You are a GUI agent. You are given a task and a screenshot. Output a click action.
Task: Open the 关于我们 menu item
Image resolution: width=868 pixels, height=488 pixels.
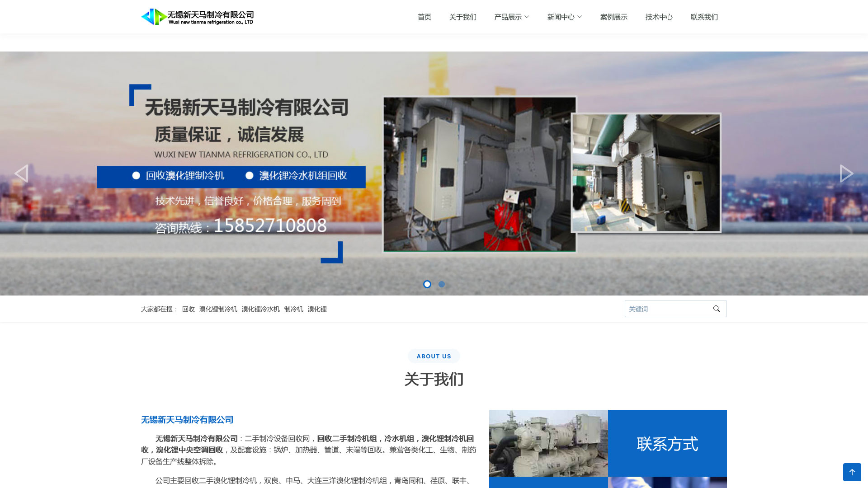tap(462, 17)
